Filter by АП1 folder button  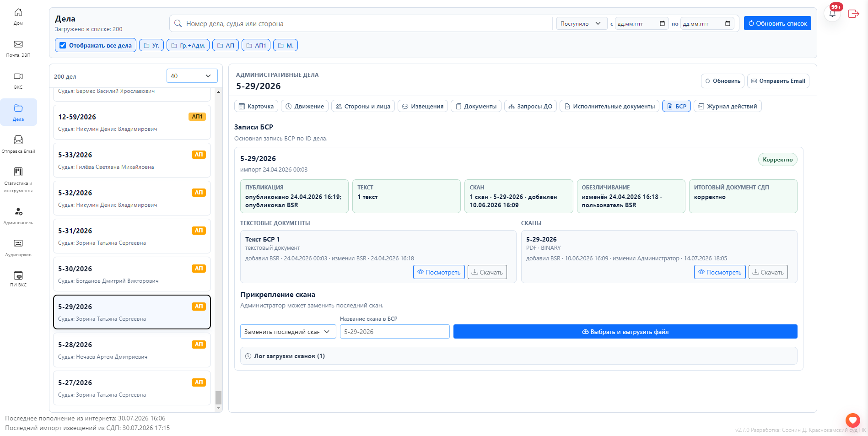coord(256,45)
